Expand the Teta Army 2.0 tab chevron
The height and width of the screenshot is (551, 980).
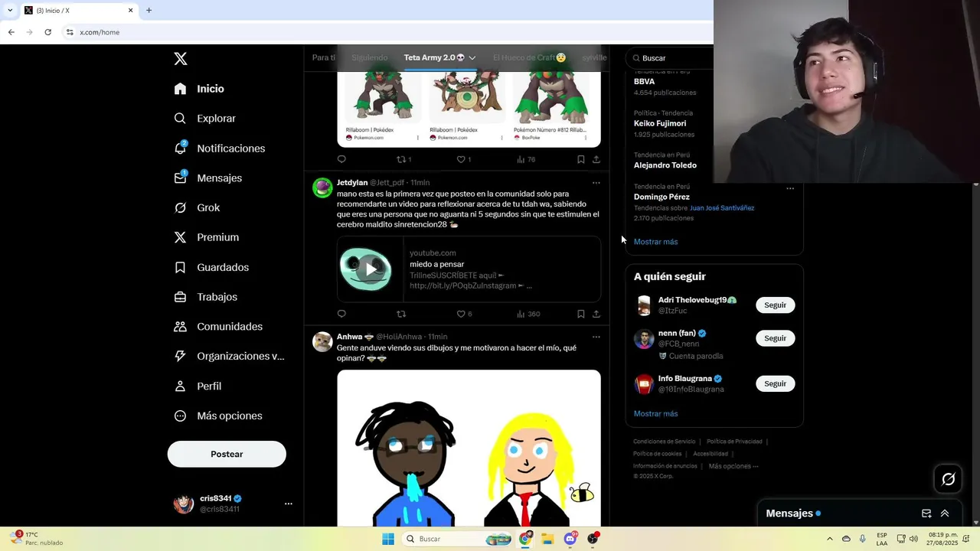pyautogui.click(x=472, y=58)
